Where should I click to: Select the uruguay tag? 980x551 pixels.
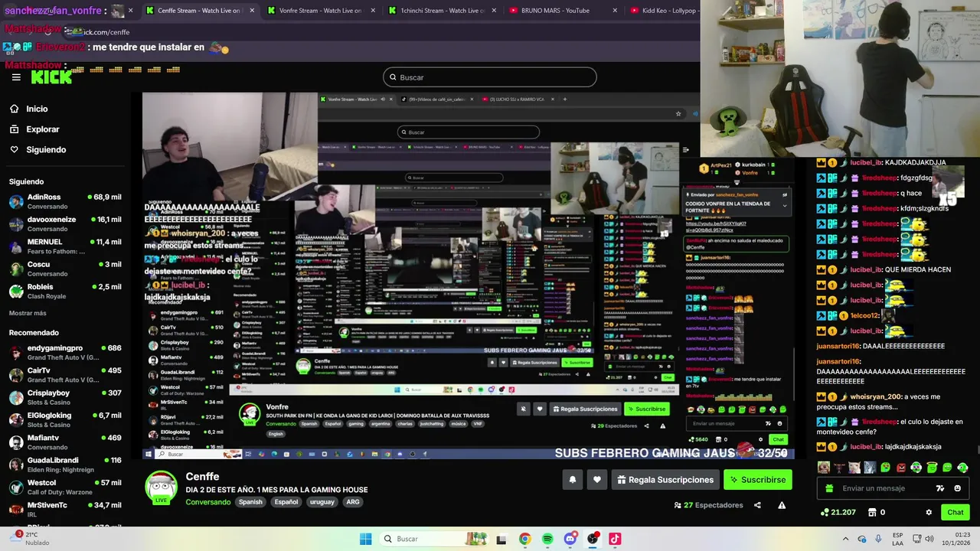point(322,502)
